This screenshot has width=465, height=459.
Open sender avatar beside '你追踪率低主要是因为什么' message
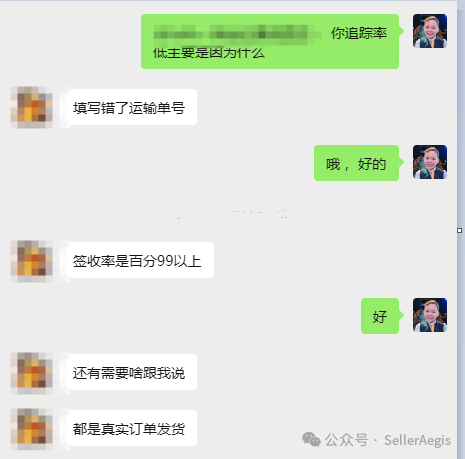point(430,31)
